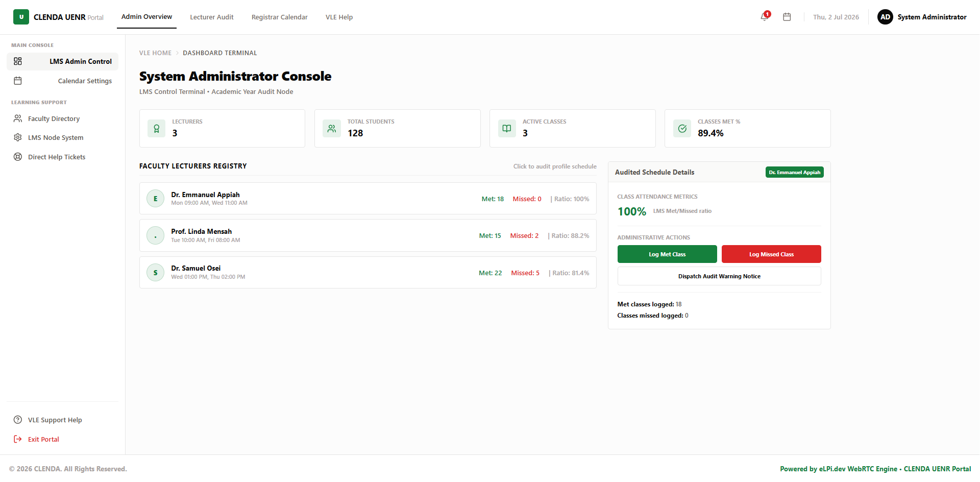
Task: Click the Audited Schedule Details heading
Action: tap(654, 172)
